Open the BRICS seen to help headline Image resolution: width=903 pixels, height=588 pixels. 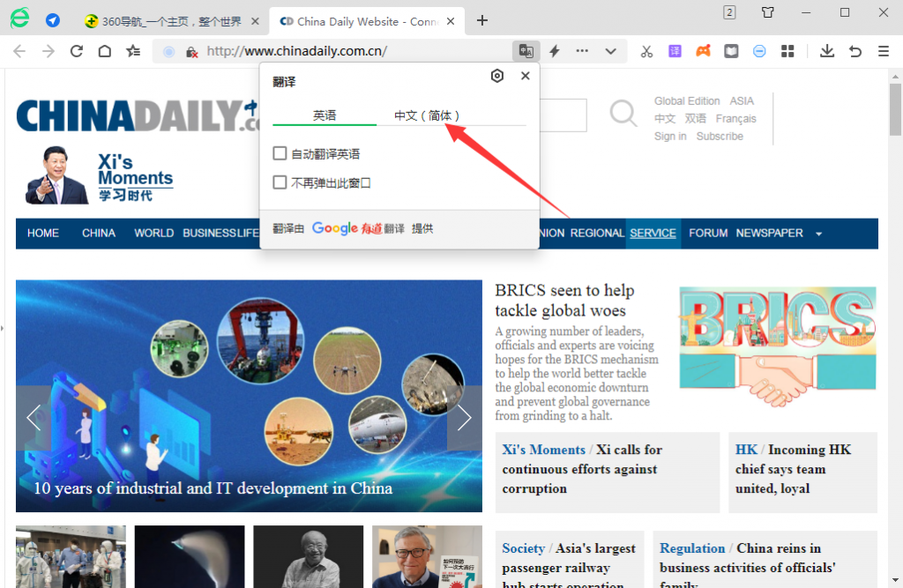[x=564, y=300]
